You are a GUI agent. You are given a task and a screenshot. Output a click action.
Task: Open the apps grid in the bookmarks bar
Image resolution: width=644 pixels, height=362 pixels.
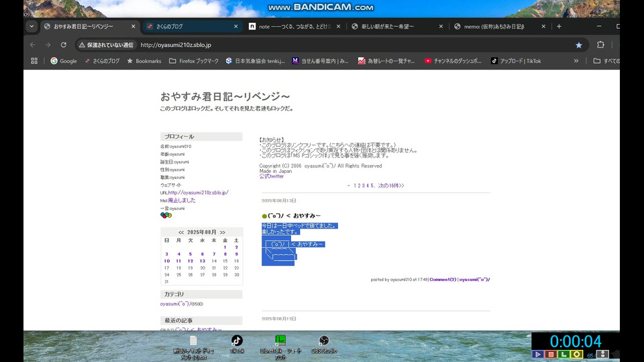tap(34, 61)
